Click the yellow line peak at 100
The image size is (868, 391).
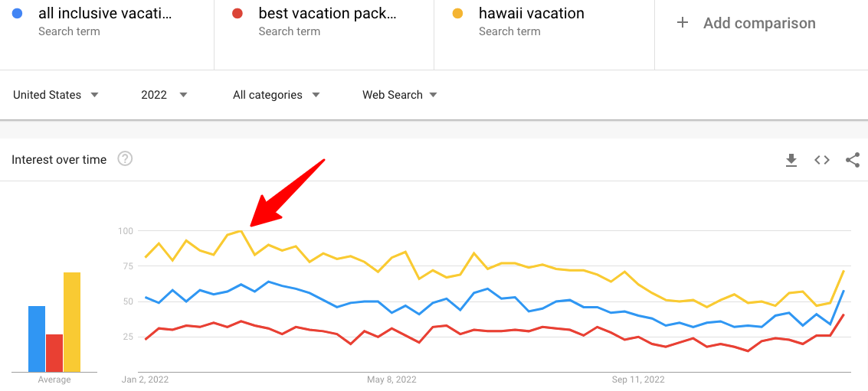point(241,230)
